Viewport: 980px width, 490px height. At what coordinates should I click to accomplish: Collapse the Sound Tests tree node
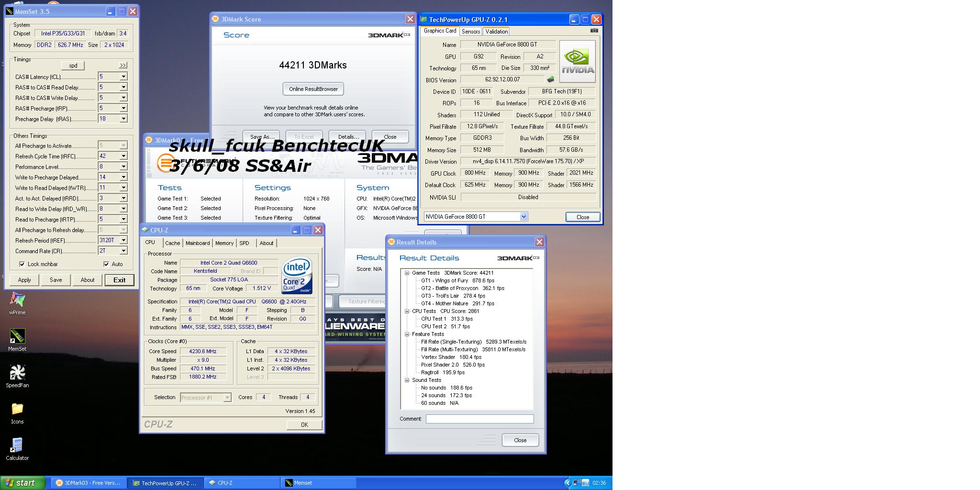click(407, 380)
